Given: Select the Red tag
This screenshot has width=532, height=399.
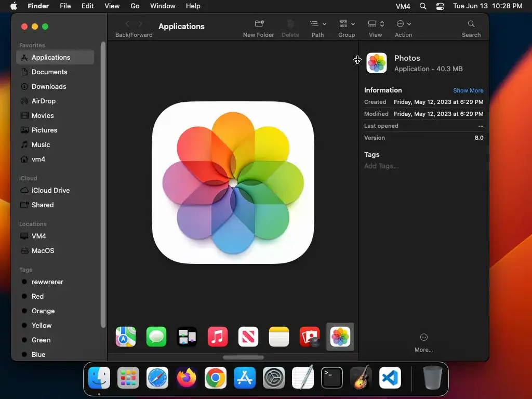Looking at the screenshot, I should tap(55, 297).
